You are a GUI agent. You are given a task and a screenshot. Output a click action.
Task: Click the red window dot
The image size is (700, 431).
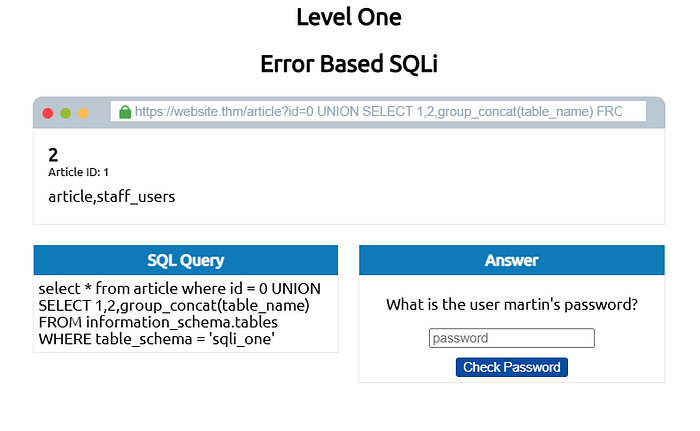point(48,113)
